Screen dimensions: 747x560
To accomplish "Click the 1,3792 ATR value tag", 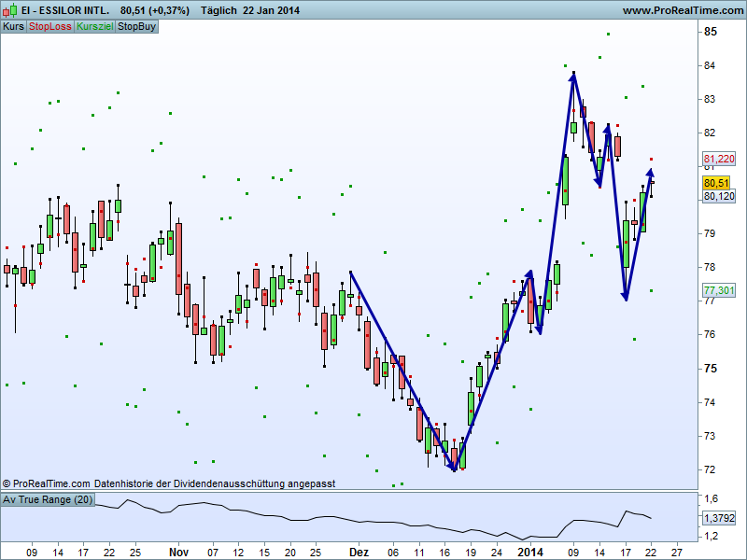I will (x=719, y=518).
